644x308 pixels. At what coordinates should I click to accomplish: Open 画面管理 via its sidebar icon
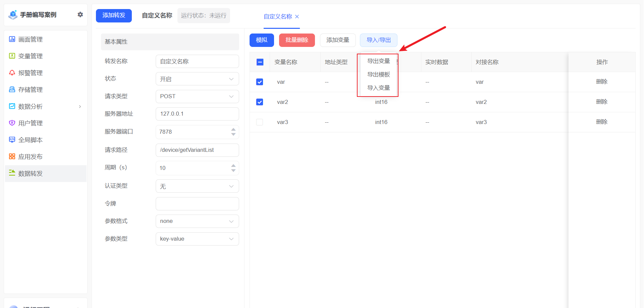point(12,39)
